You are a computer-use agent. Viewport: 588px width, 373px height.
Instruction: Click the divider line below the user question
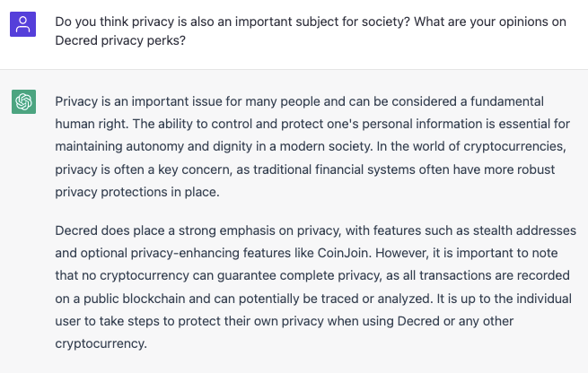point(294,69)
